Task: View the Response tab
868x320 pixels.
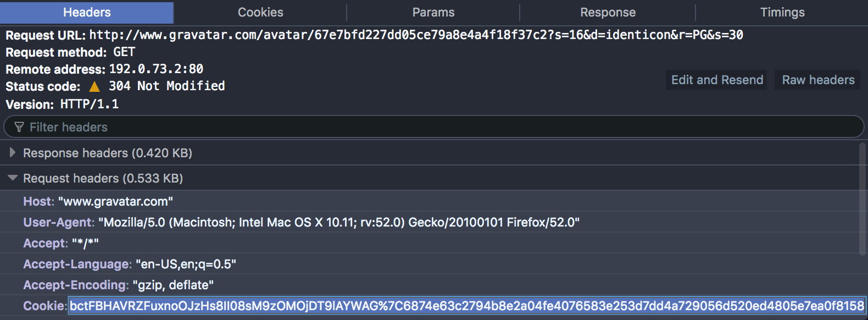Action: coord(608,12)
